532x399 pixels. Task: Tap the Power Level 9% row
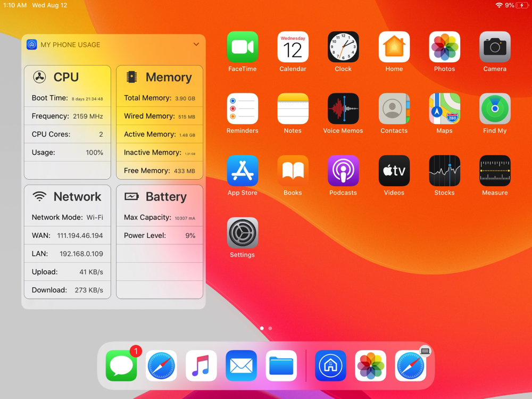pos(160,236)
